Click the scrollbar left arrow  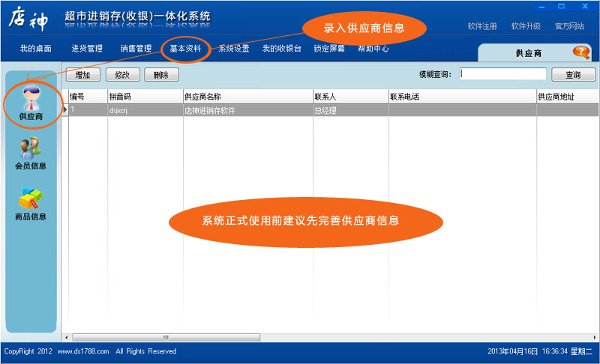(67, 338)
